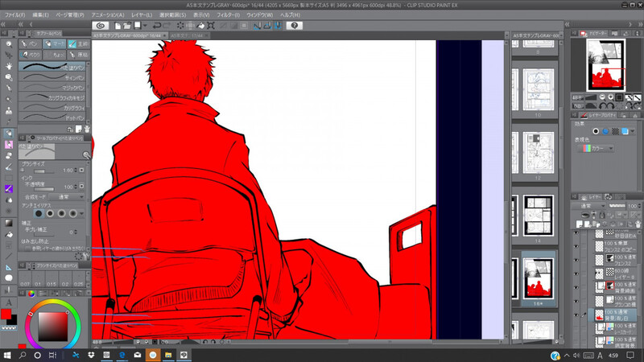Delete sub tool with the trash icon
Viewport: 644px width, 362px height.
[x=87, y=129]
